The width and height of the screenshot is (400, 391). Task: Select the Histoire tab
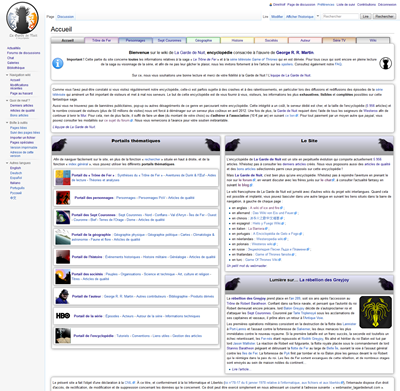click(x=237, y=40)
